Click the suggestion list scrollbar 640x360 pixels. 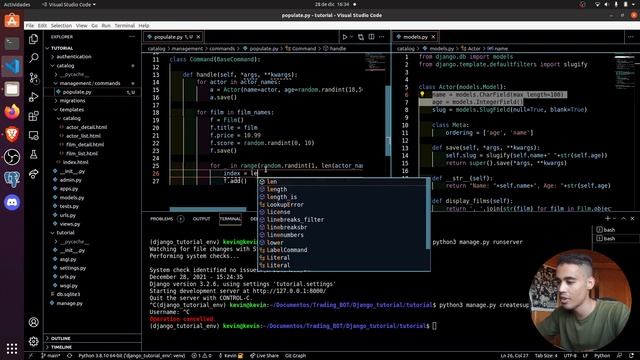[x=428, y=213]
